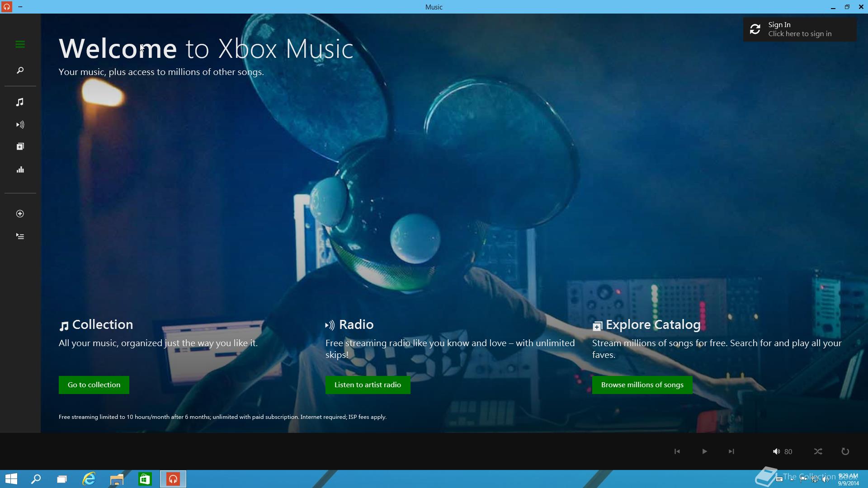
Task: Skip to next track
Action: (x=731, y=451)
